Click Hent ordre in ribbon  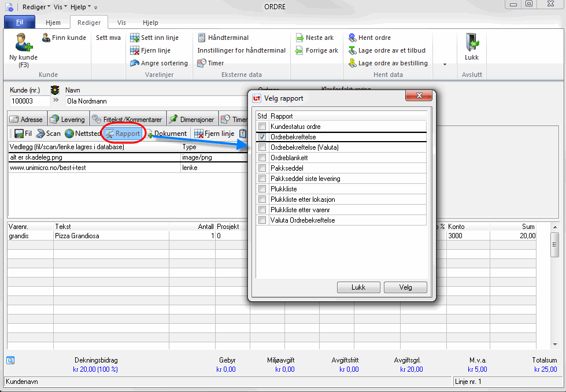(x=369, y=38)
